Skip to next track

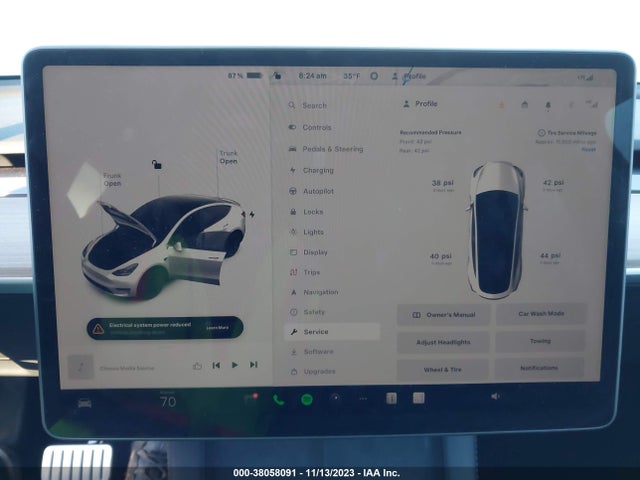tap(253, 364)
